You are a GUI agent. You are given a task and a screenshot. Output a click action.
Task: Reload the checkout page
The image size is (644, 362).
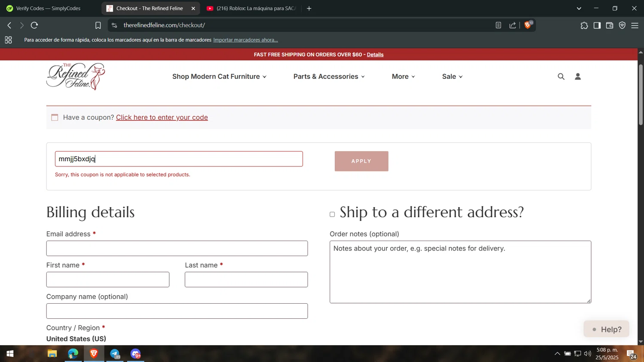35,25
